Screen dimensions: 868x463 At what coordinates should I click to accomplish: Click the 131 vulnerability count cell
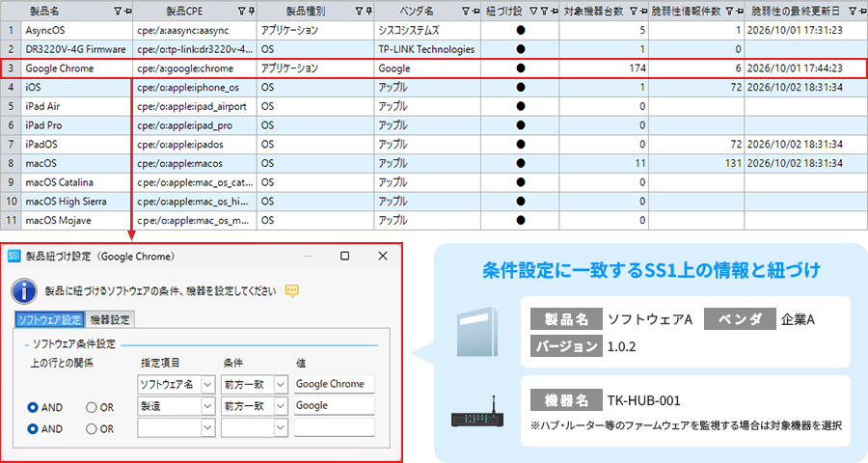coord(696,163)
